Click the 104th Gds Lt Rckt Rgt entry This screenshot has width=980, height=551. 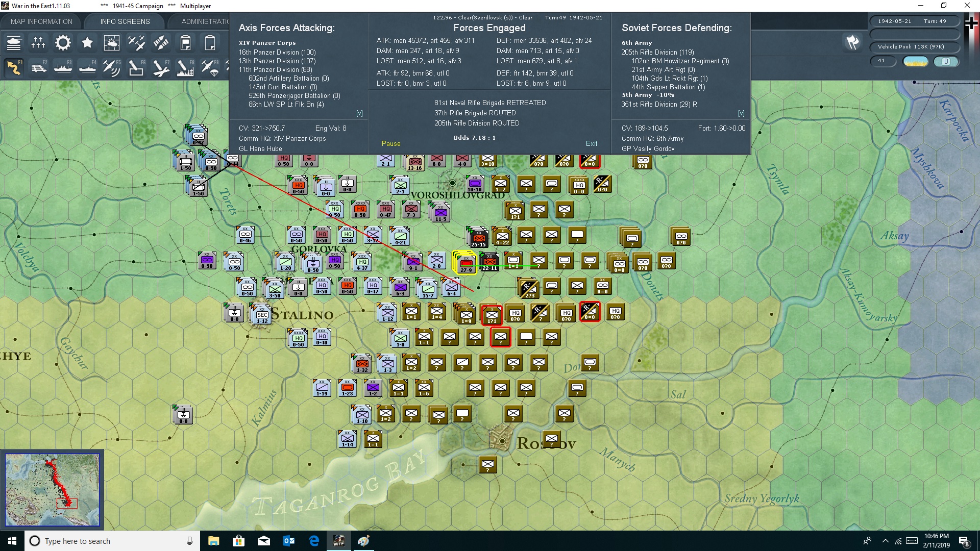point(670,79)
